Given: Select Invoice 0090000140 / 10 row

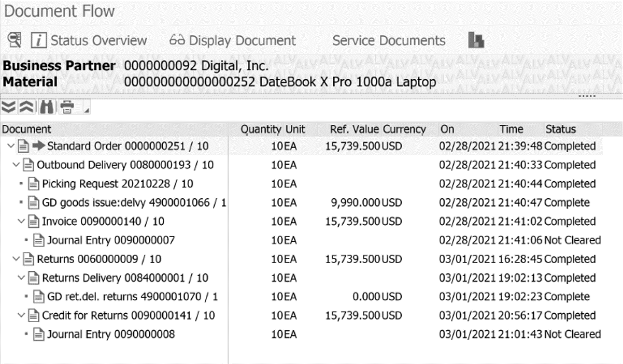Looking at the screenshot, I should 301,222.
